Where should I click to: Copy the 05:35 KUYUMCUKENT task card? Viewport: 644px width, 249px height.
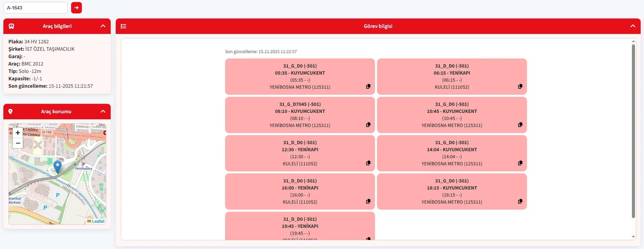point(368,86)
